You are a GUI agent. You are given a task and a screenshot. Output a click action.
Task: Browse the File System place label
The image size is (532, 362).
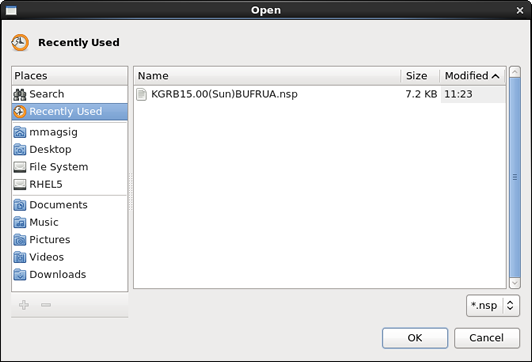[x=59, y=167]
